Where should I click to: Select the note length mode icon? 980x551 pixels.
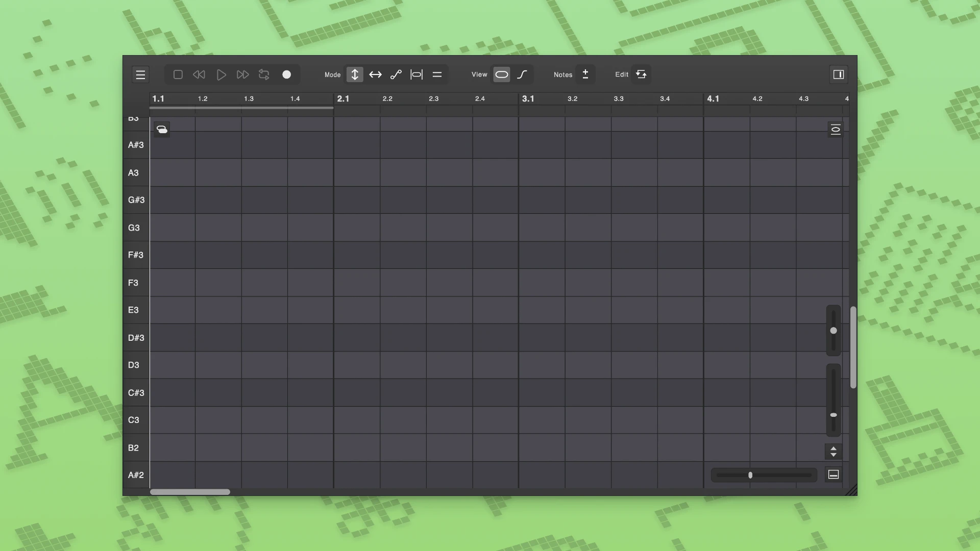416,74
